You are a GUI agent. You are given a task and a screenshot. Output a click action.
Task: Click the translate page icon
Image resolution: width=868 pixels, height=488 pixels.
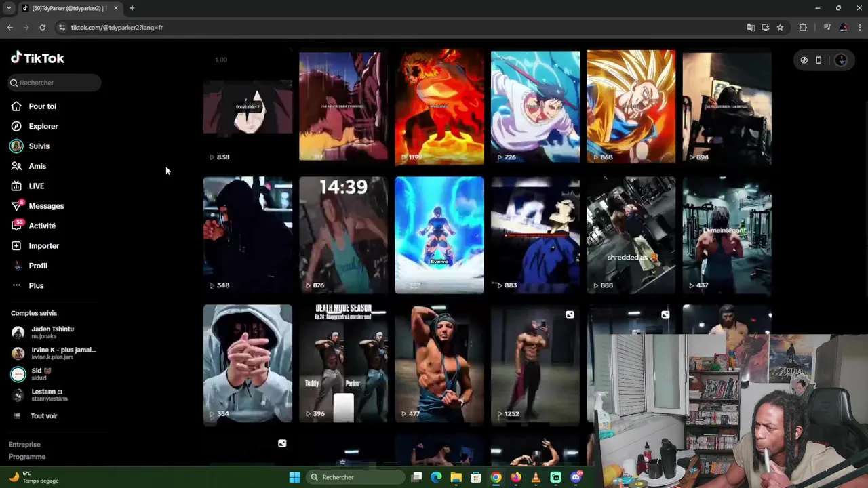click(x=751, y=27)
